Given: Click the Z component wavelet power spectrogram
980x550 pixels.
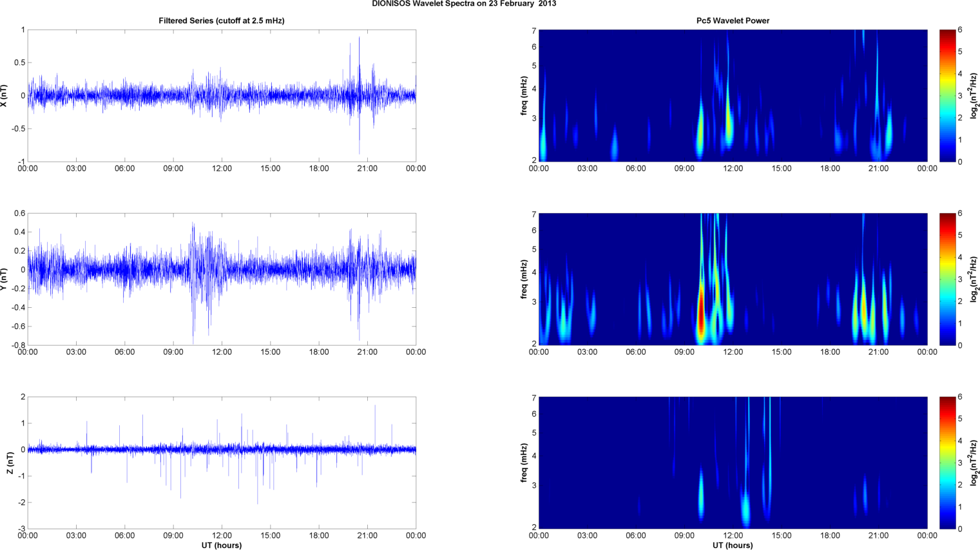Looking at the screenshot, I should [733, 462].
